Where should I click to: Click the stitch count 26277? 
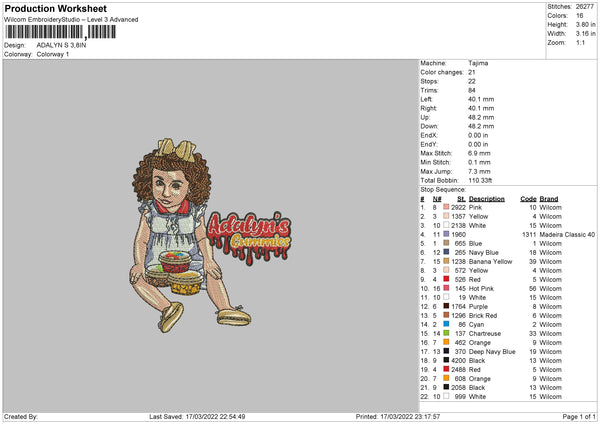(x=585, y=7)
